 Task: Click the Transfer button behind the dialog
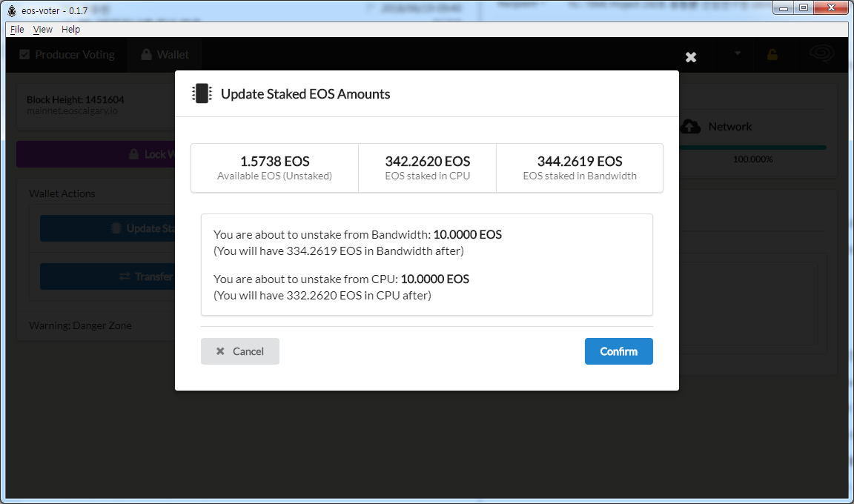click(107, 276)
